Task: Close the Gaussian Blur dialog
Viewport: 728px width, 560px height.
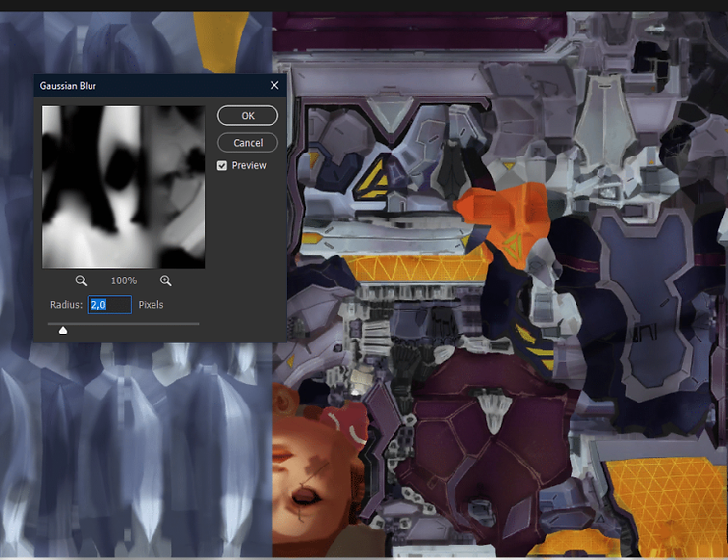Action: (x=274, y=86)
